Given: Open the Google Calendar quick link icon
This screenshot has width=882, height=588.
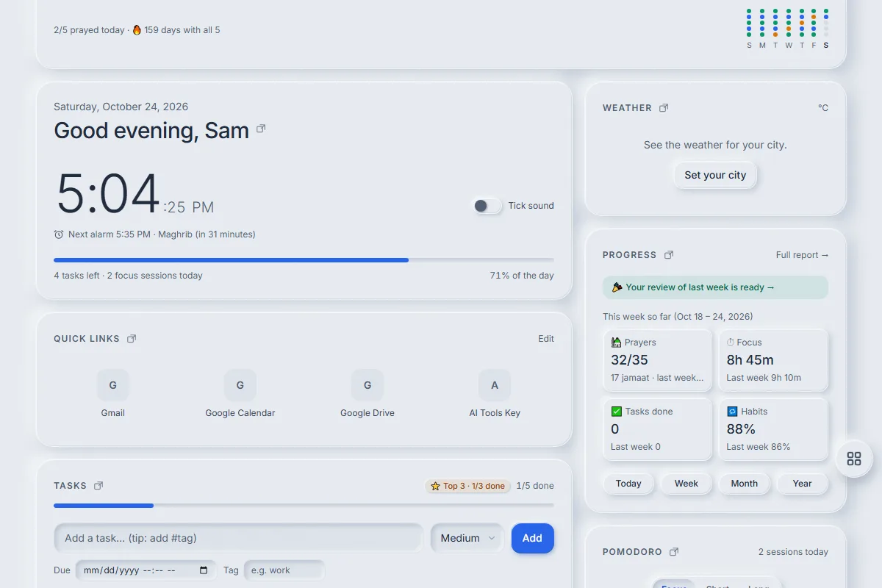Looking at the screenshot, I should 240,385.
